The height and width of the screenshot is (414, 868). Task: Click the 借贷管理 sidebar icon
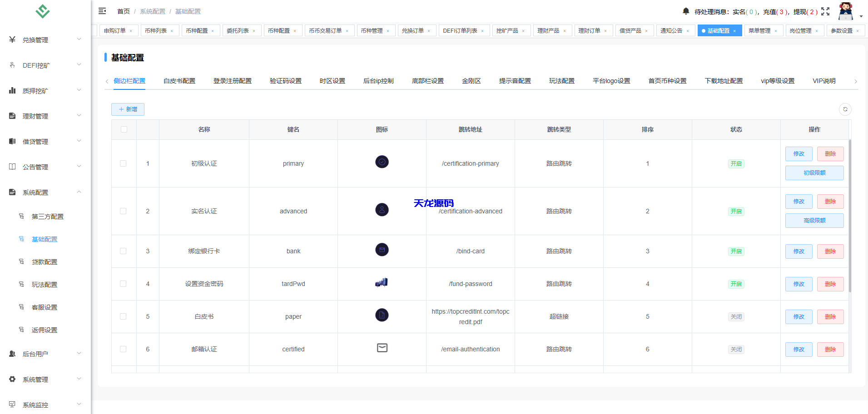pyautogui.click(x=12, y=141)
